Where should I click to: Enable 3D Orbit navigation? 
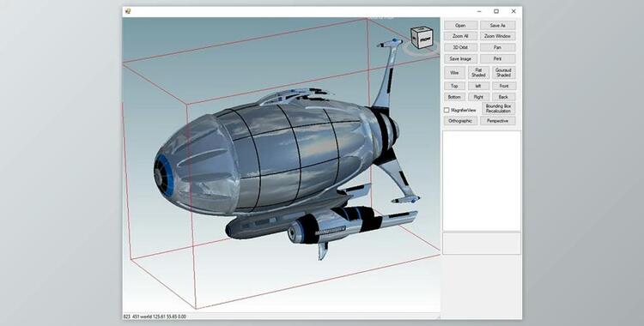click(x=460, y=47)
